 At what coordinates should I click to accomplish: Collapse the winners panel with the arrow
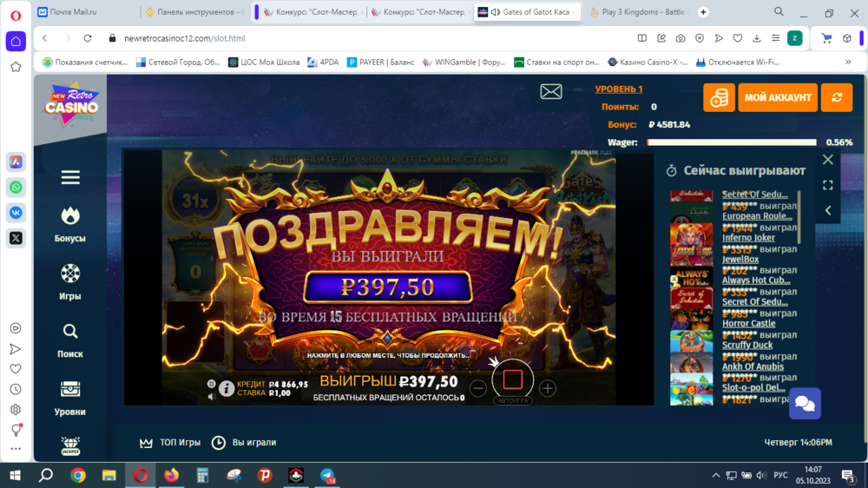pyautogui.click(x=827, y=210)
